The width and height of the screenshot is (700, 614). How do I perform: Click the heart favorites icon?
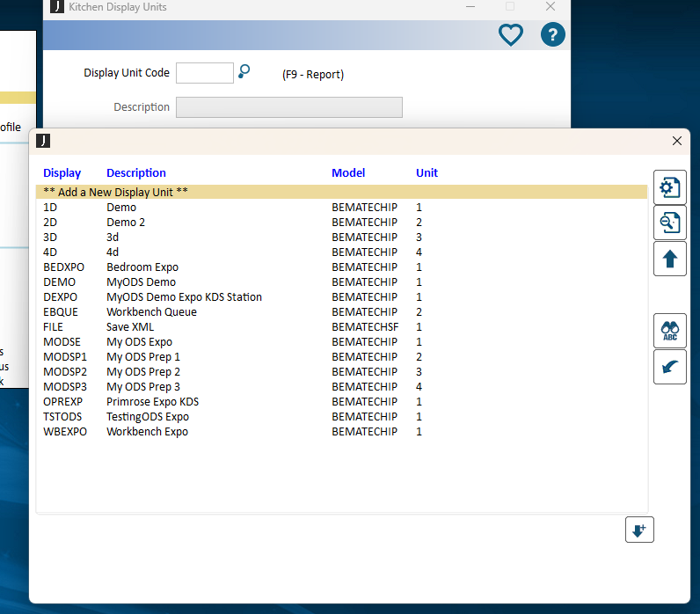point(510,35)
